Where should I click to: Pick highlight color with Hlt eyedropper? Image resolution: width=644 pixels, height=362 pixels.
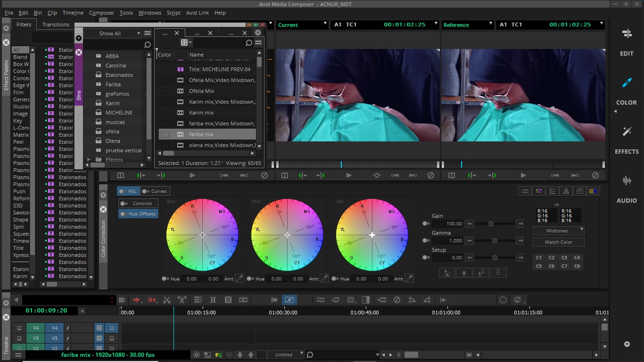tap(409, 279)
